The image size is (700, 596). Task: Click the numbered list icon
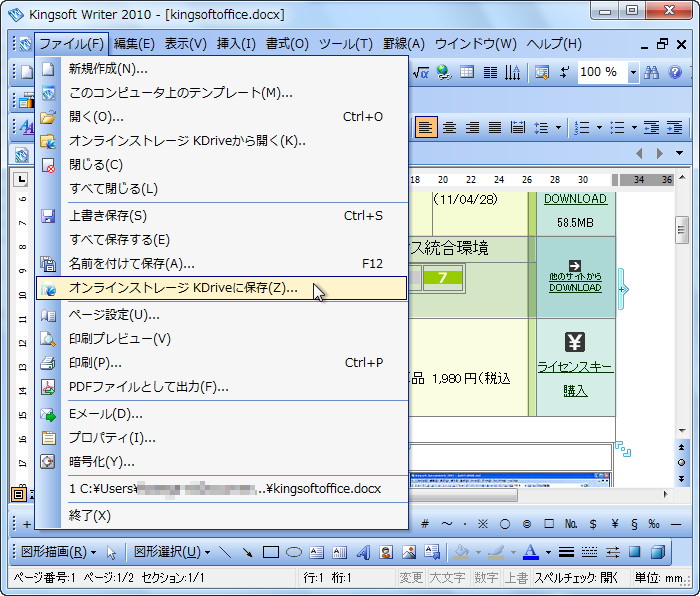tap(582, 128)
